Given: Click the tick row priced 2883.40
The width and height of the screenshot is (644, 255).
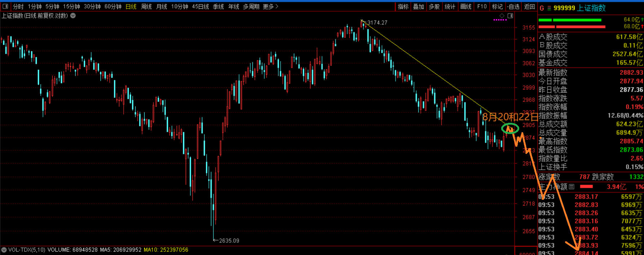Looking at the screenshot, I should [590, 229].
